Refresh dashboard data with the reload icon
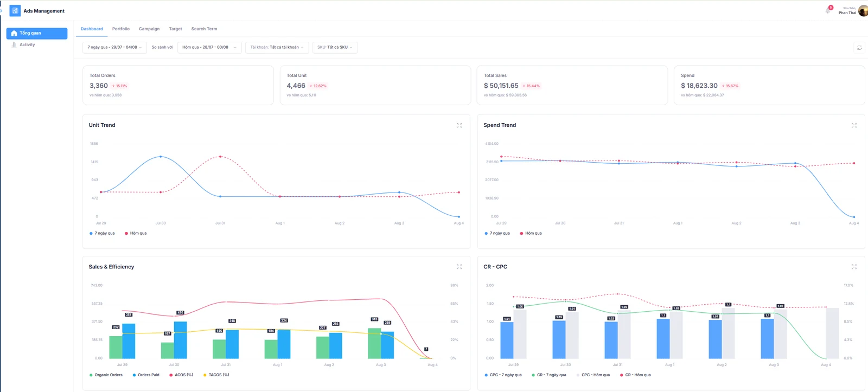The height and width of the screenshot is (392, 868). click(859, 48)
